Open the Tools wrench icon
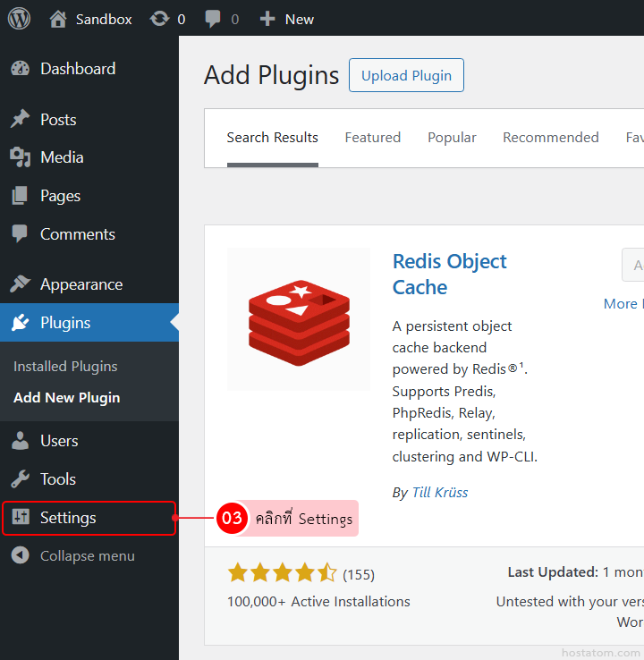 (20, 479)
